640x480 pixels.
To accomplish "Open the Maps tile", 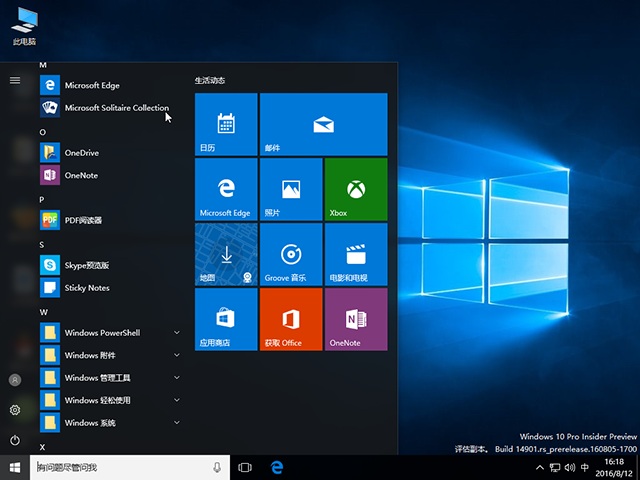I will (x=226, y=254).
